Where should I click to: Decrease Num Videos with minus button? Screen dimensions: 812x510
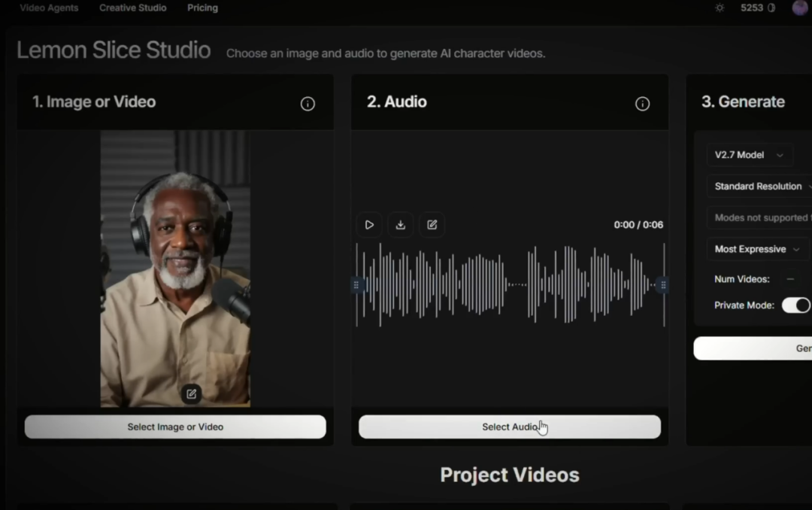point(790,279)
